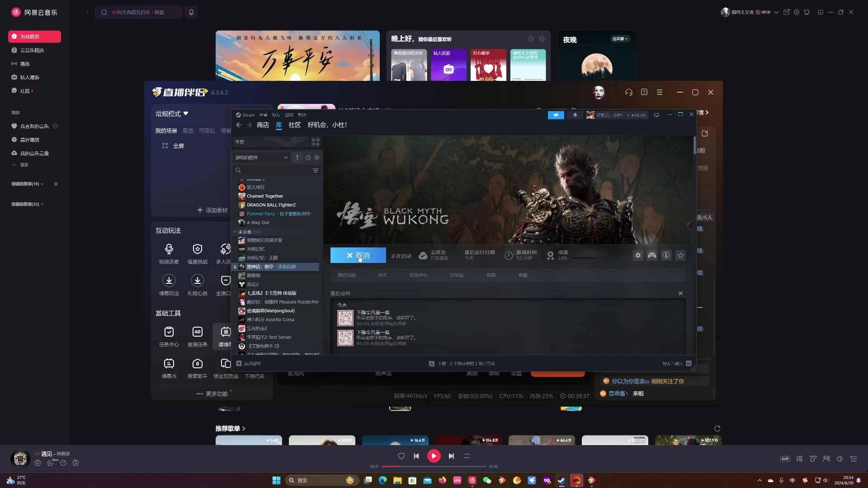
Task: Open Steam game settings gear icon
Action: (x=637, y=255)
